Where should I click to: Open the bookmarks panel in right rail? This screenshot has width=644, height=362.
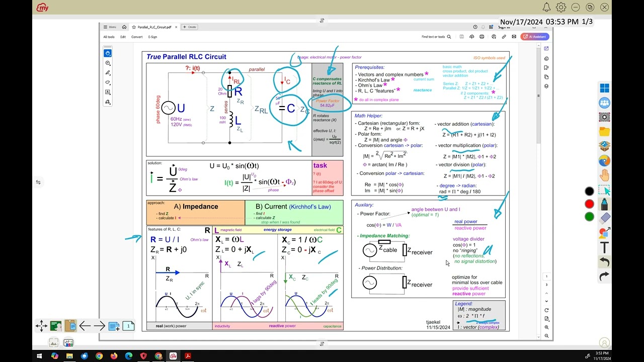[546, 68]
